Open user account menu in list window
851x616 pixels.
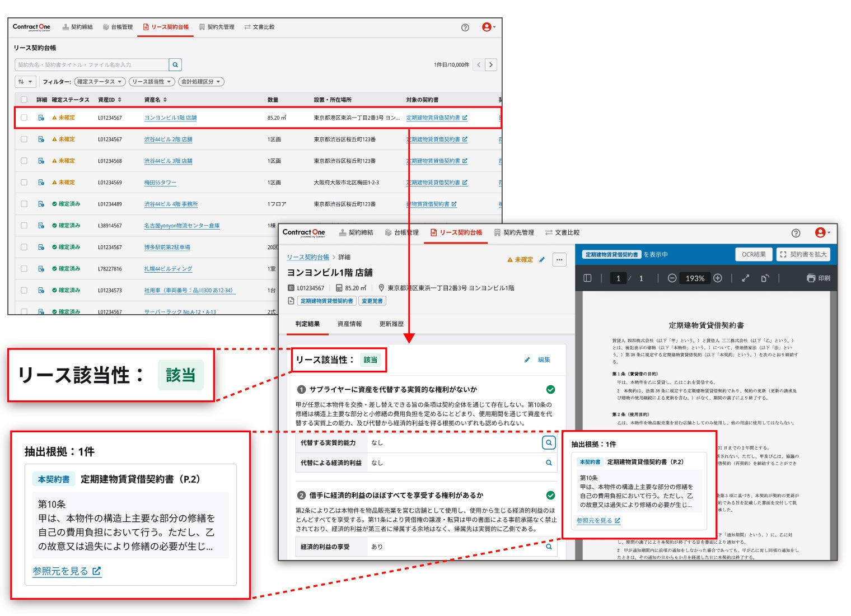click(x=488, y=27)
